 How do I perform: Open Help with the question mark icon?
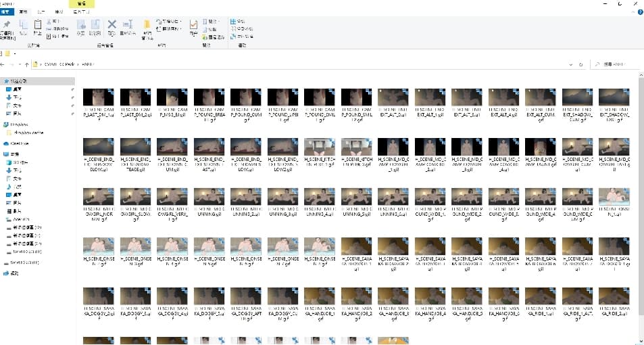(x=641, y=12)
